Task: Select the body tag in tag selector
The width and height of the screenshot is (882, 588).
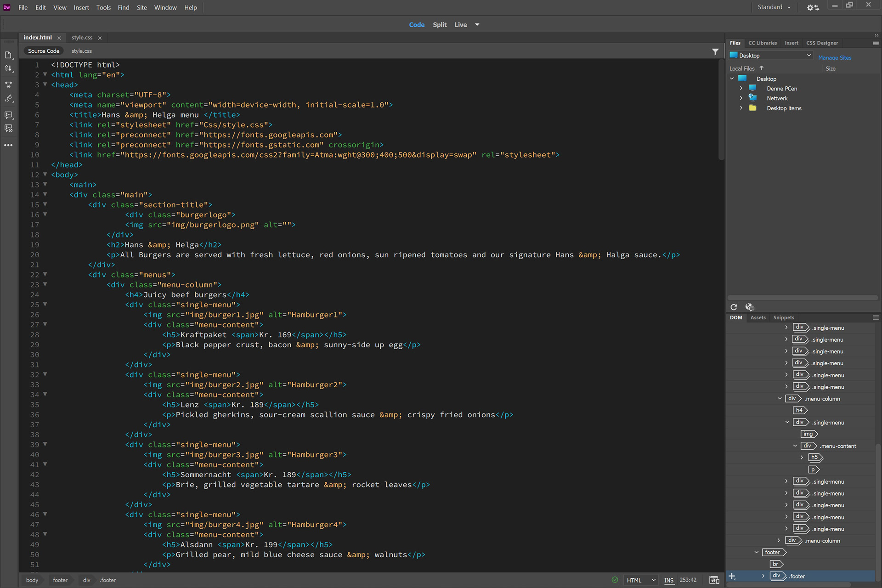Action: (32, 580)
